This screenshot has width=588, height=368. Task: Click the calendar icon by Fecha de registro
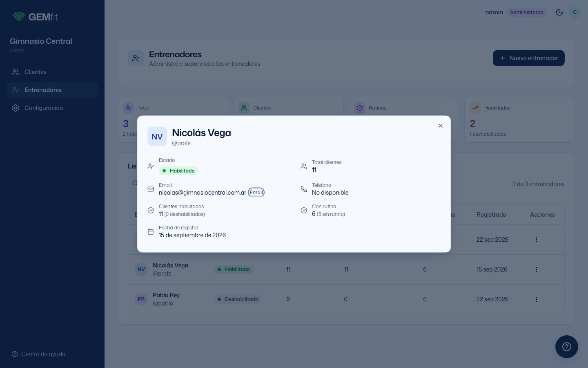point(151,231)
